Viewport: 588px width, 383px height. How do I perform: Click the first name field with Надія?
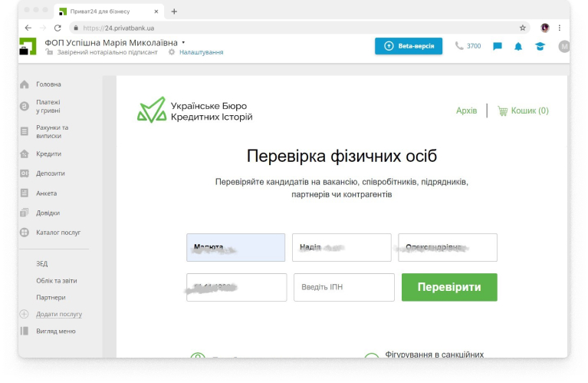coord(342,247)
